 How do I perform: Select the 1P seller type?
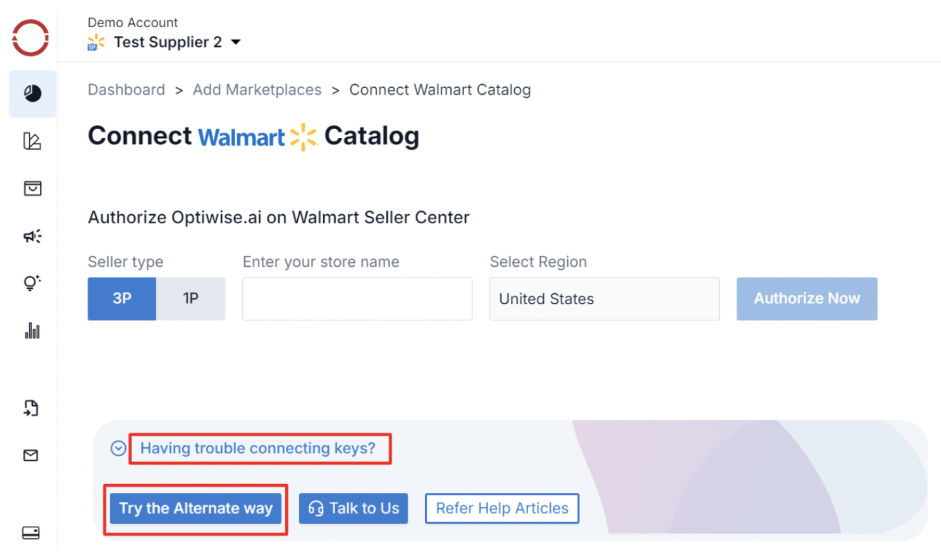click(190, 299)
